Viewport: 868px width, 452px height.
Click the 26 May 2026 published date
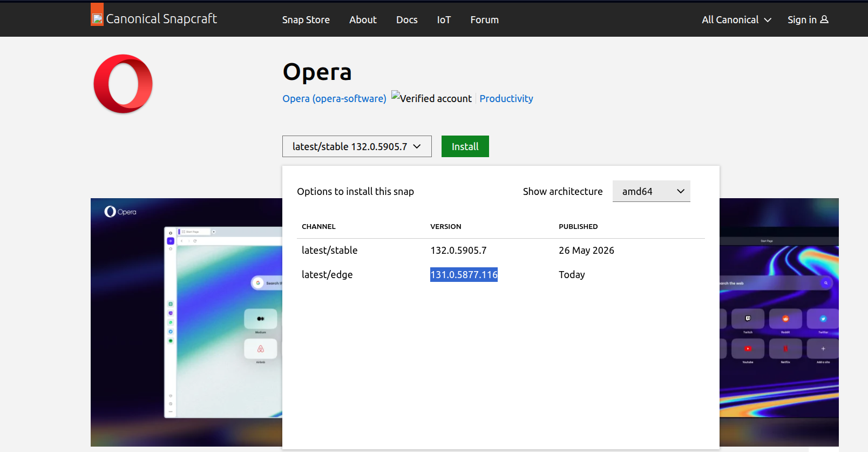coord(586,250)
